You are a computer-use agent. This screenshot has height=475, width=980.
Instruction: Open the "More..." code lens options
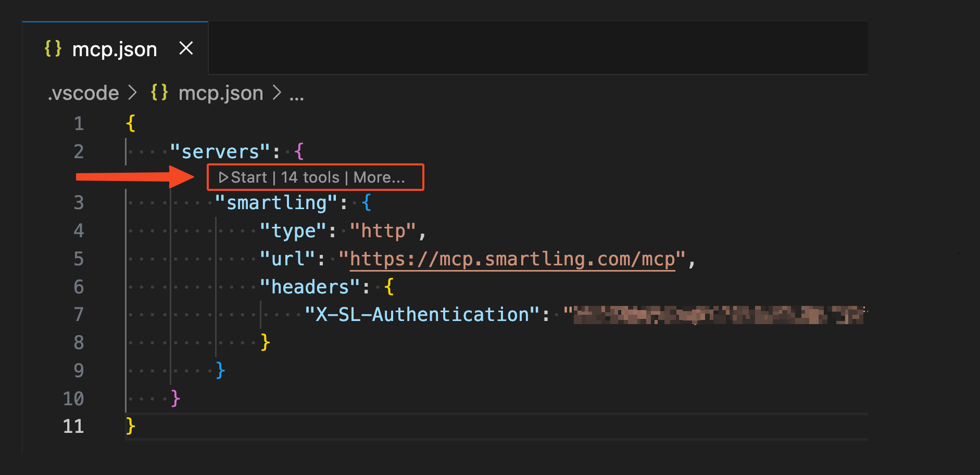point(379,177)
